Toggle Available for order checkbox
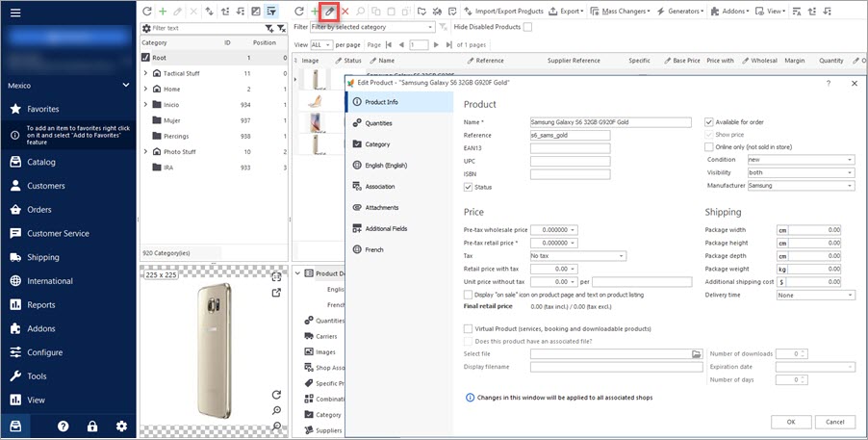Screen dimensions: 868x440 (708, 122)
